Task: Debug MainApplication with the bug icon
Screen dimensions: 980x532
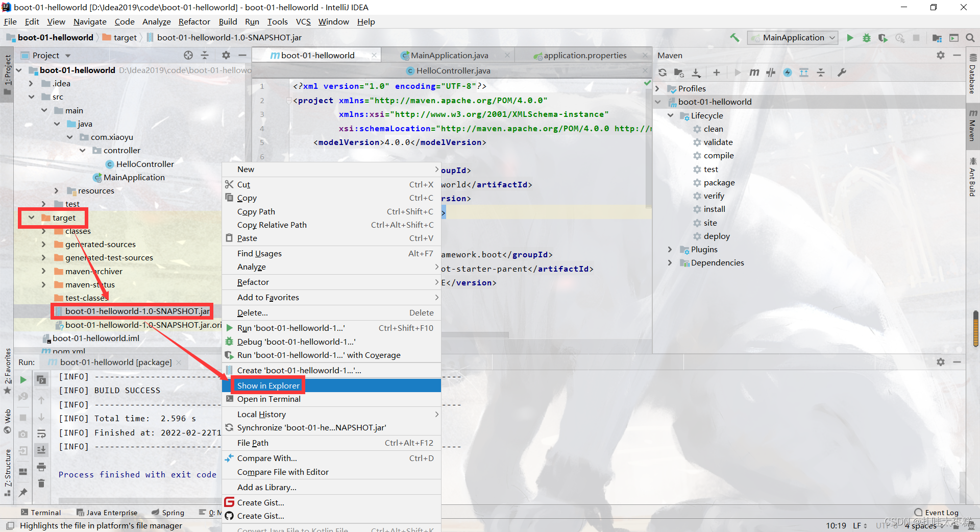Action: coord(867,38)
